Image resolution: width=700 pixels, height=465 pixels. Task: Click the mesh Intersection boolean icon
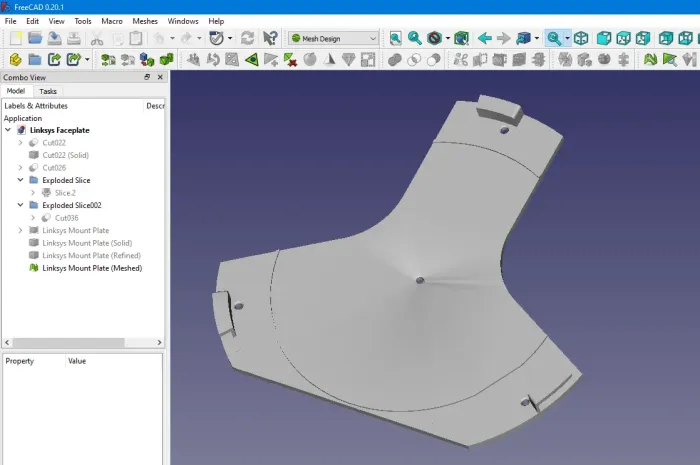[414, 59]
